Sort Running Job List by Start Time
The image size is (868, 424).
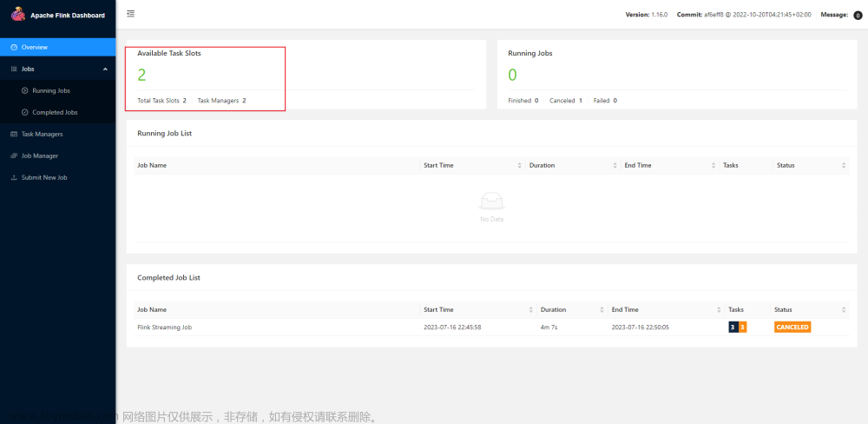click(x=519, y=165)
